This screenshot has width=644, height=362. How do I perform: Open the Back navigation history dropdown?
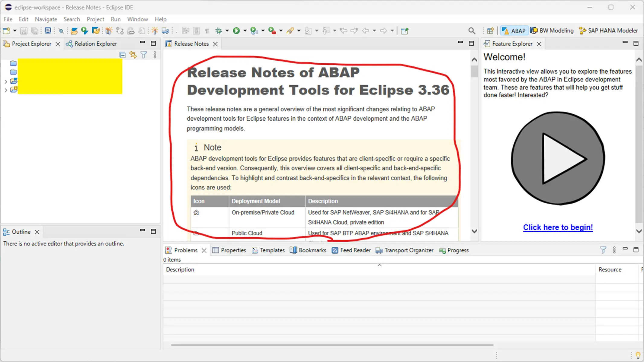(x=374, y=30)
